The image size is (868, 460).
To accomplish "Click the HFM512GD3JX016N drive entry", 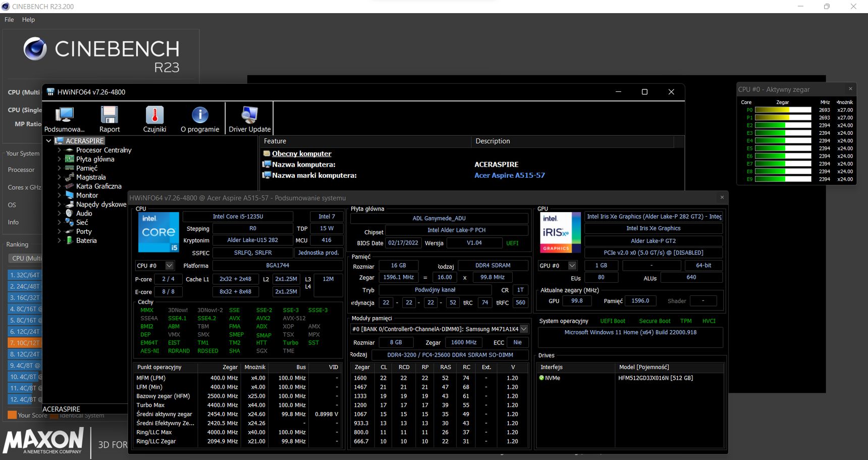I will 656,378.
